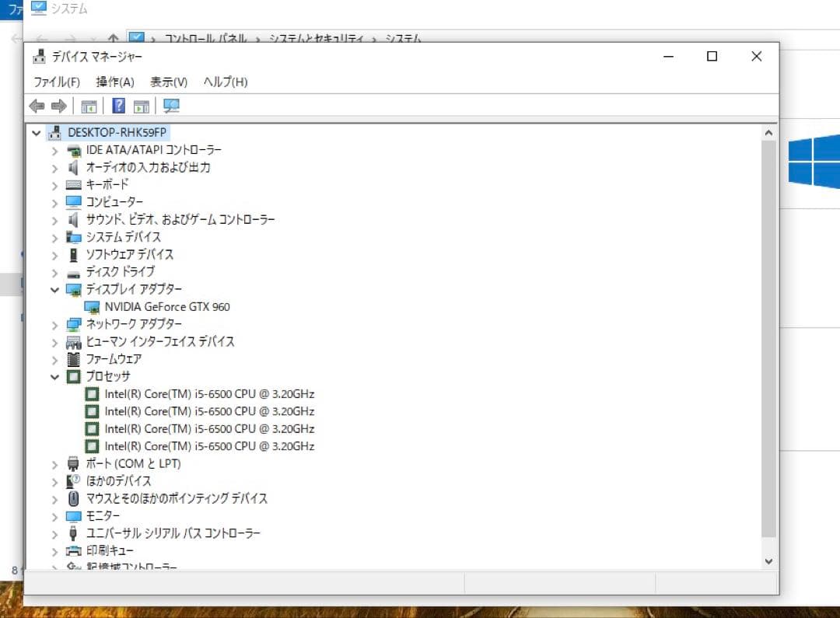Image resolution: width=840 pixels, height=618 pixels.
Task: Click the vertical scrollbar thumb
Action: (x=768, y=338)
